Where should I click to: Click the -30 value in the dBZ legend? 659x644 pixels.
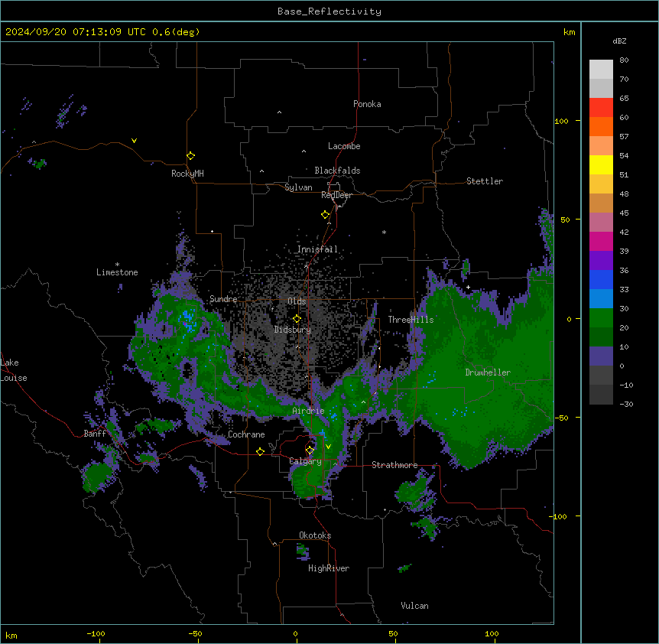click(x=626, y=404)
